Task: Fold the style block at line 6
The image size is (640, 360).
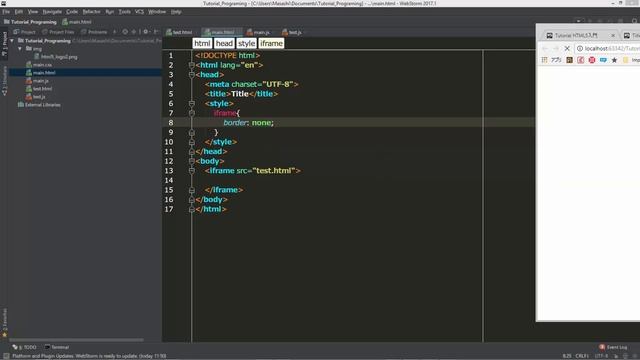Action: pyautogui.click(x=191, y=104)
